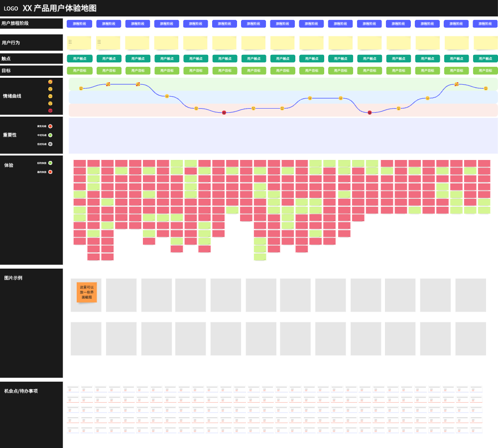Select the green 好的体验 legend dot
The image size is (498, 448).
(50, 163)
